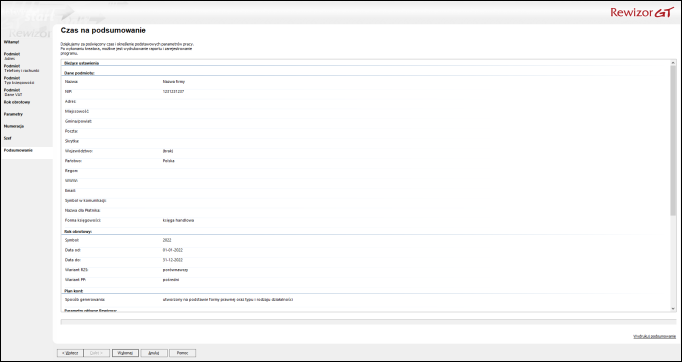Click the NIP: row label

coord(68,91)
